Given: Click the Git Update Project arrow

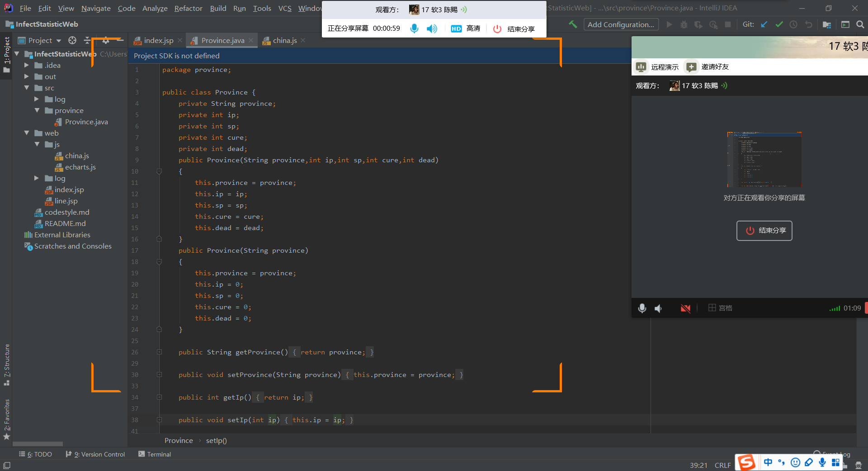Looking at the screenshot, I should tap(764, 24).
